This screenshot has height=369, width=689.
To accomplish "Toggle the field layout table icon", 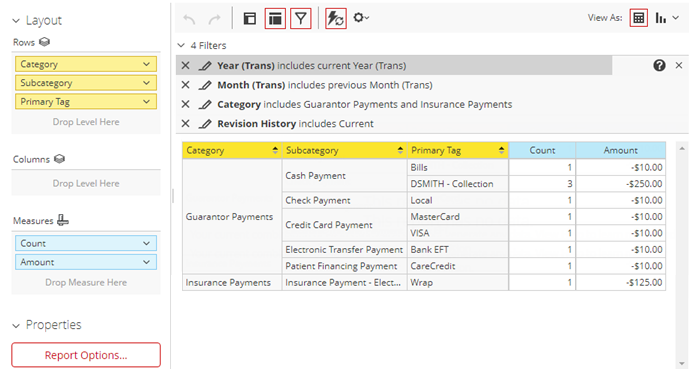I will coord(275,18).
